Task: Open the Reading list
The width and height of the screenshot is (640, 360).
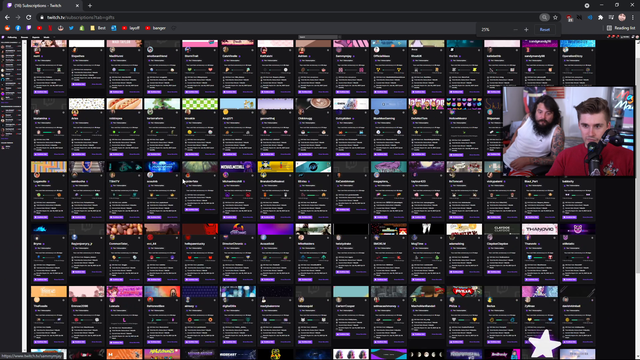Action: click(621, 28)
